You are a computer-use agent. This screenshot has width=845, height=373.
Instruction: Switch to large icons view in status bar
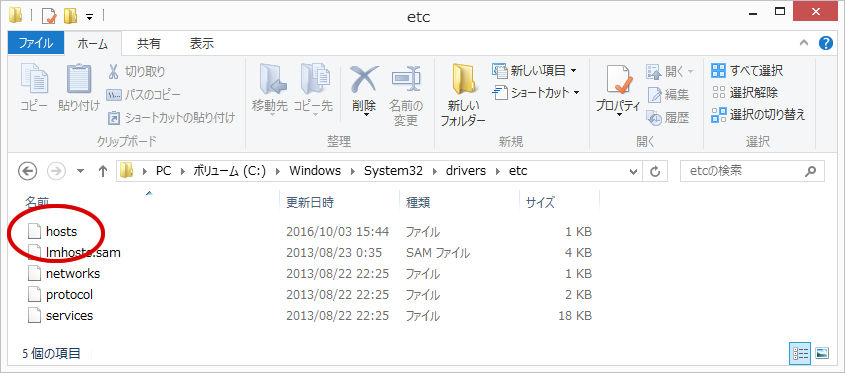point(822,353)
